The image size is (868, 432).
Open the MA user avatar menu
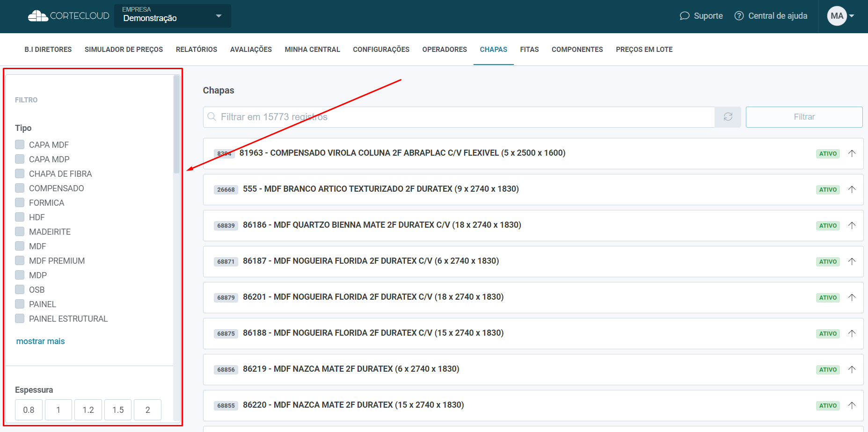click(840, 16)
